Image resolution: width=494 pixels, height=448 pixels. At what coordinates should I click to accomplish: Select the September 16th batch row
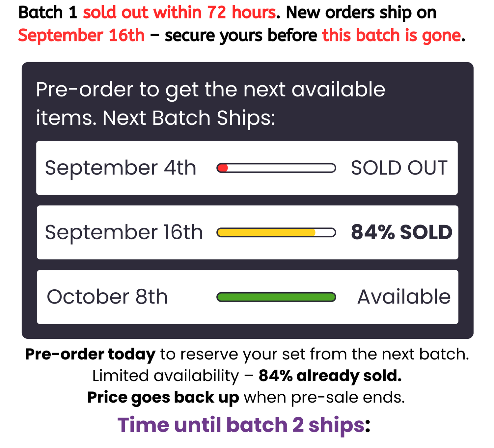click(x=247, y=232)
